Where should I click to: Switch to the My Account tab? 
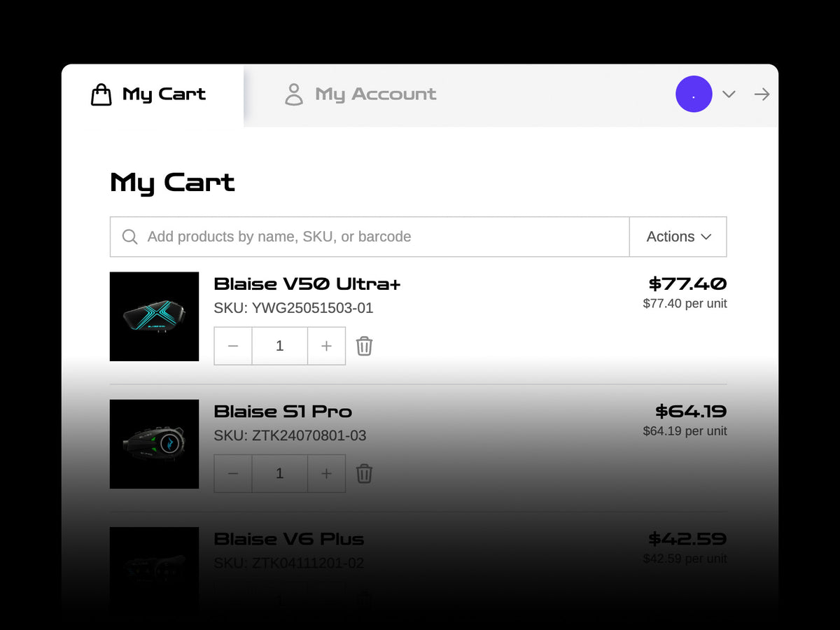[360, 94]
